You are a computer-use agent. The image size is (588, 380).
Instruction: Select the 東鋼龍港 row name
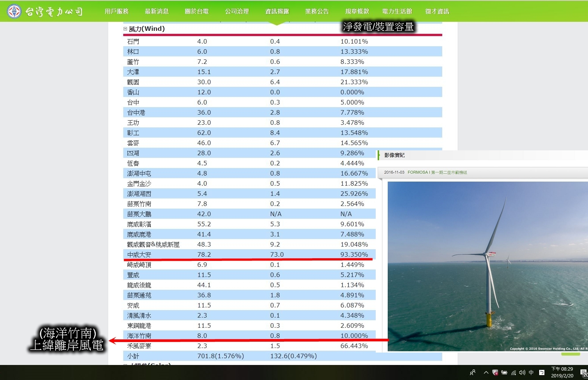click(139, 325)
